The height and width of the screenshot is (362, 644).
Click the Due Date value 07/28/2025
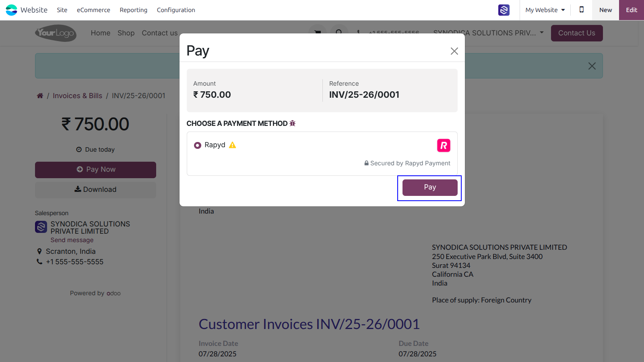pos(417,354)
